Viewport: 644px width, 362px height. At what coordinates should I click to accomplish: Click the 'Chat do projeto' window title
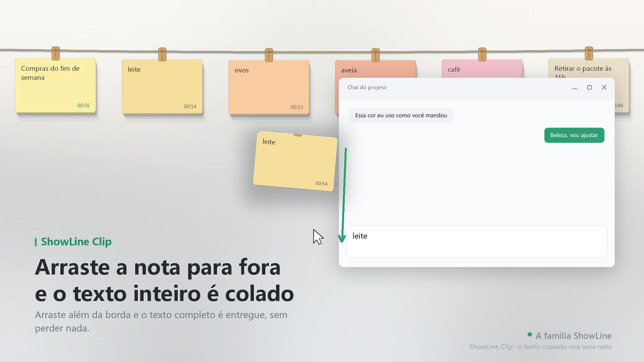367,87
